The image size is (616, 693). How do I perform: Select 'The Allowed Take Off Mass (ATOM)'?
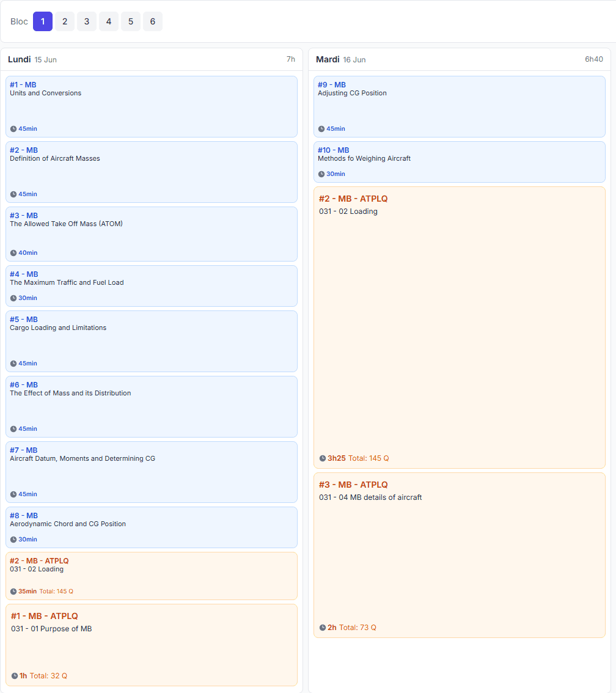66,224
